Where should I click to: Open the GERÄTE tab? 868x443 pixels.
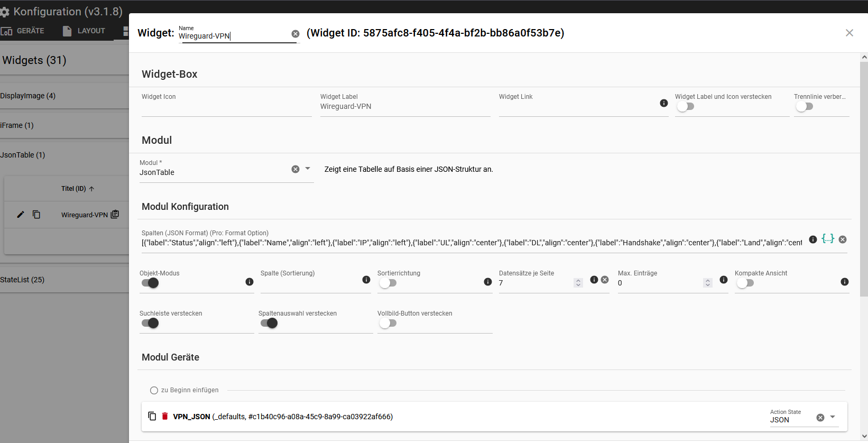23,31
